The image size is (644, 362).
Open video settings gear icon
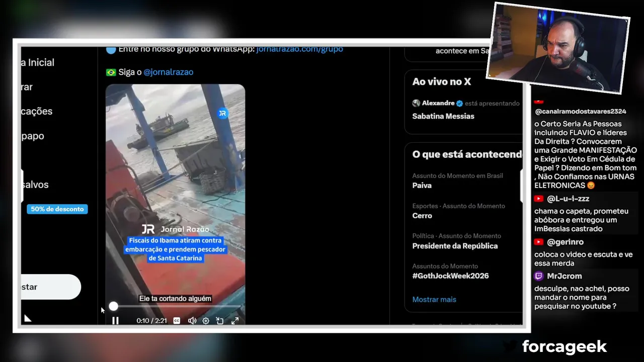tap(206, 321)
